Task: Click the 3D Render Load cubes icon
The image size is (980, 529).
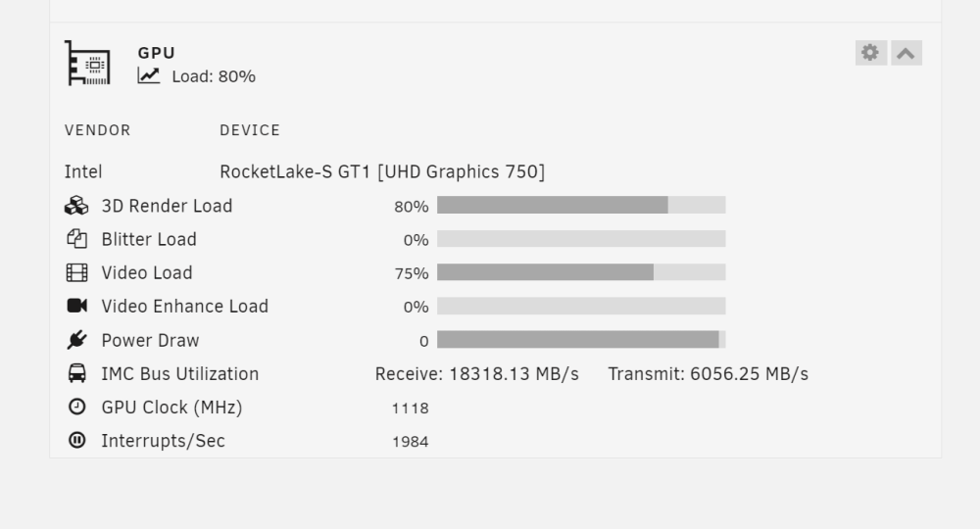Action: 76,206
